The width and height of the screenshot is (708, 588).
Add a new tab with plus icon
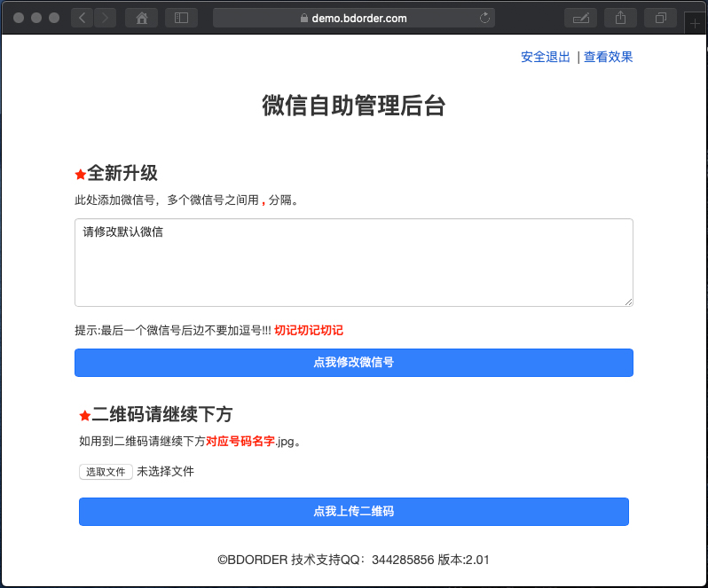[696, 23]
